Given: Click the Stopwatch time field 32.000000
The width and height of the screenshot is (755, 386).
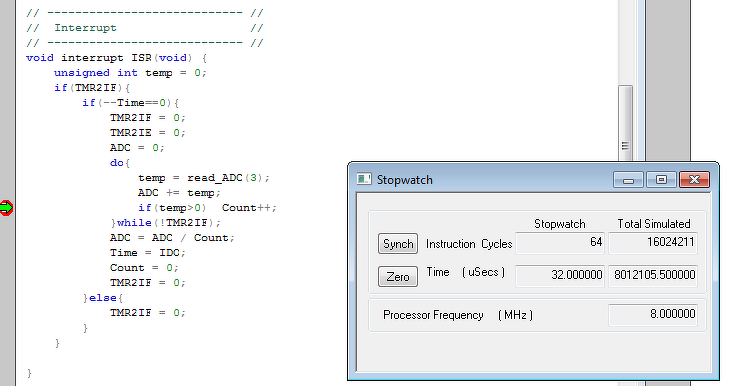Looking at the screenshot, I should point(560,275).
